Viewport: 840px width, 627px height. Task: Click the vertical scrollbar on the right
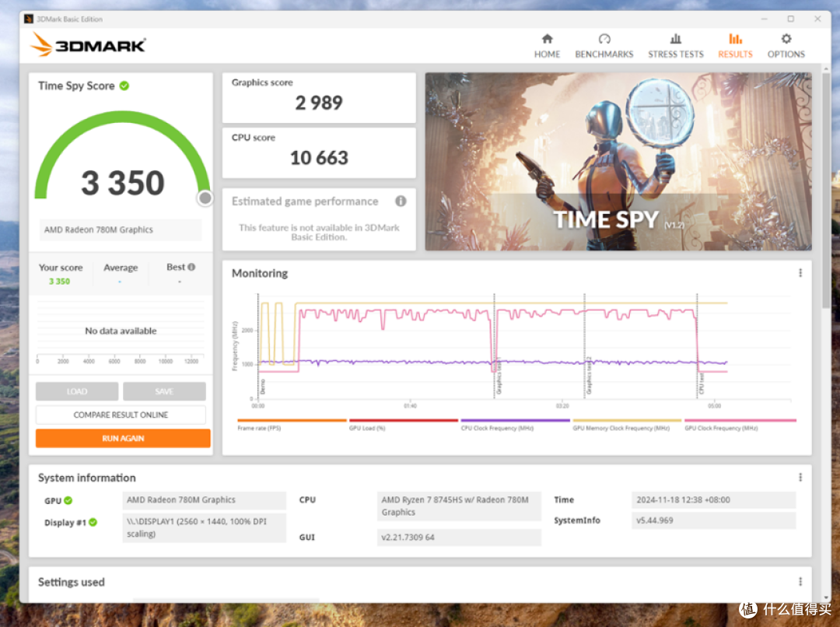pos(826,191)
